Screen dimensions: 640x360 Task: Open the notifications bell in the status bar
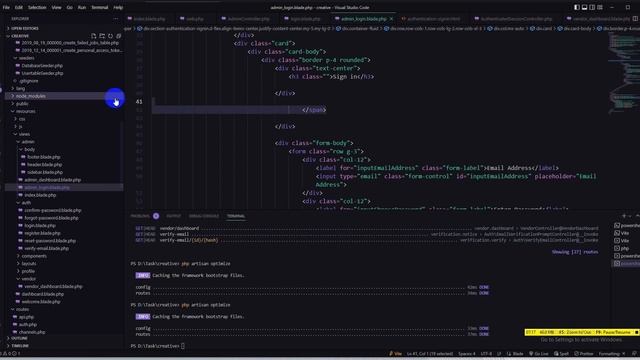click(634, 353)
